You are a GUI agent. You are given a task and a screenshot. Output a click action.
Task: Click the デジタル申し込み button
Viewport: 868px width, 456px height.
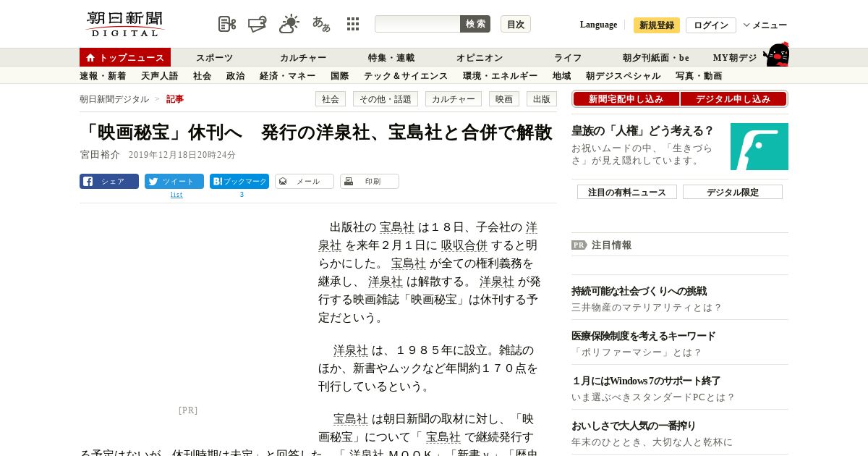tap(733, 99)
